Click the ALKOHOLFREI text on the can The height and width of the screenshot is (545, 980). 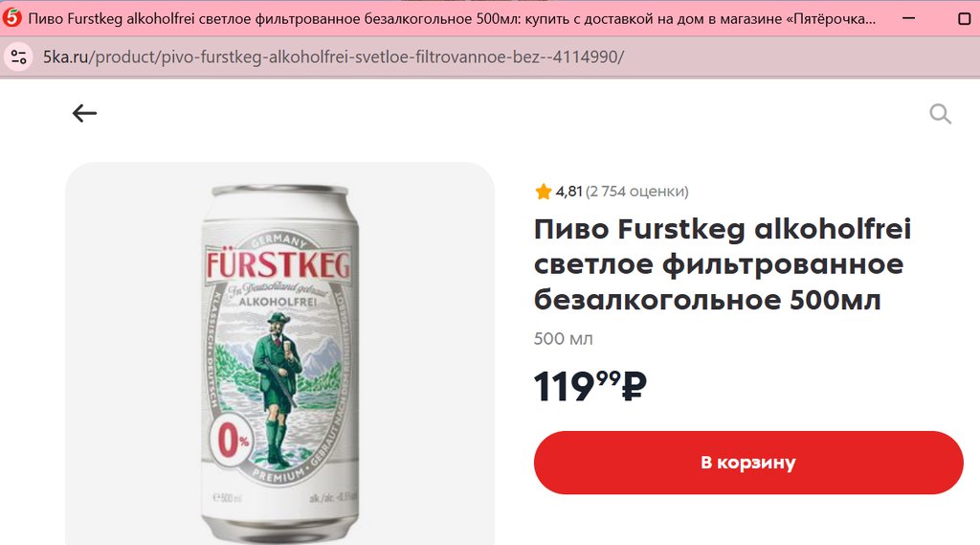278,302
